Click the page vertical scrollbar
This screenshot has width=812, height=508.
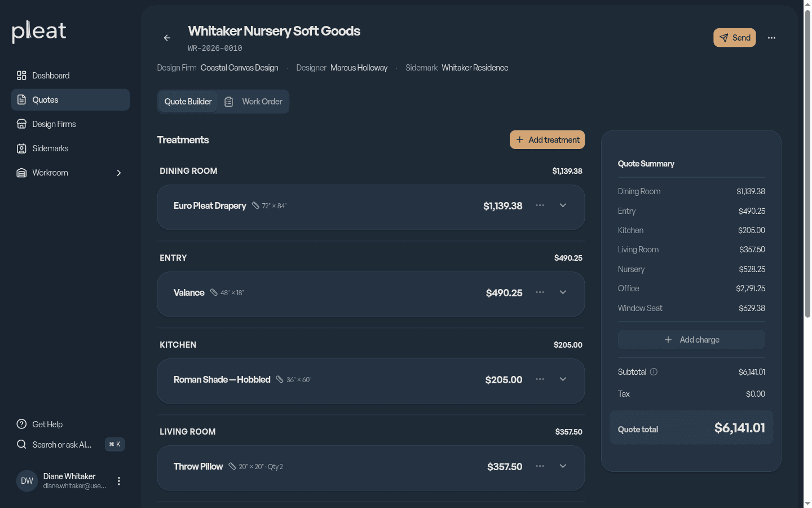pyautogui.click(x=807, y=164)
